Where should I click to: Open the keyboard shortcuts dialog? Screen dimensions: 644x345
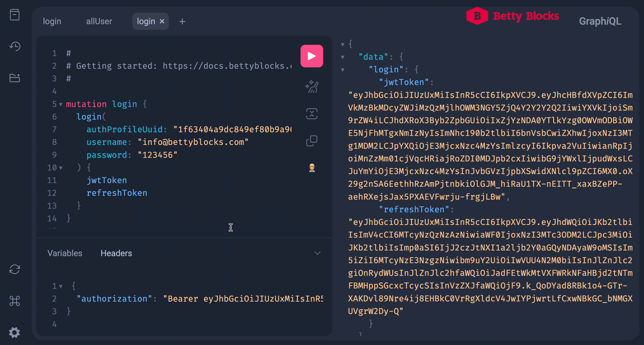pos(14,301)
